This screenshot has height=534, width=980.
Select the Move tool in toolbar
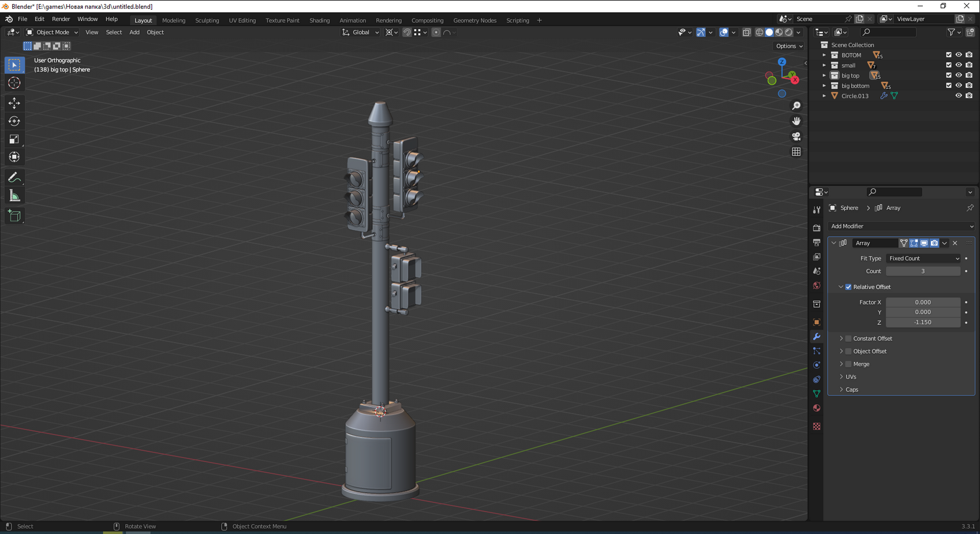[14, 103]
